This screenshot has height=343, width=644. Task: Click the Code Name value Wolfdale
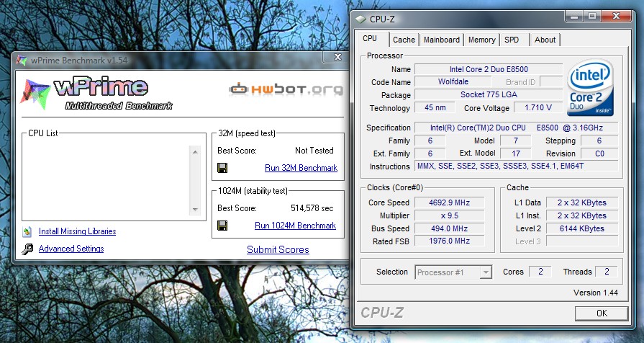(453, 81)
